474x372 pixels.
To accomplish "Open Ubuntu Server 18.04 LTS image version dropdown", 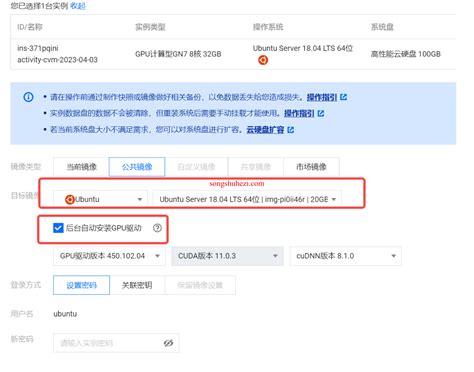I will tap(247, 199).
